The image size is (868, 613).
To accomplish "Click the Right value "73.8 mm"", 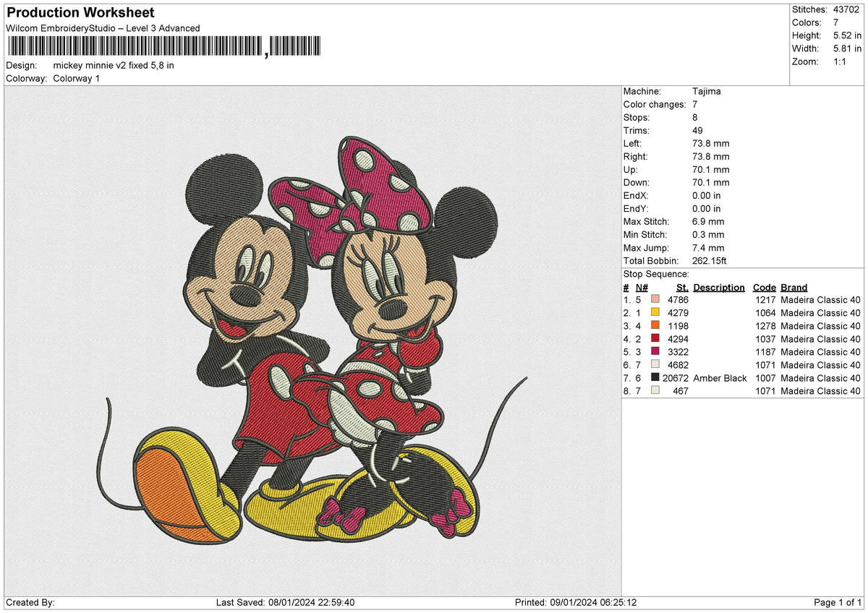I will (711, 156).
